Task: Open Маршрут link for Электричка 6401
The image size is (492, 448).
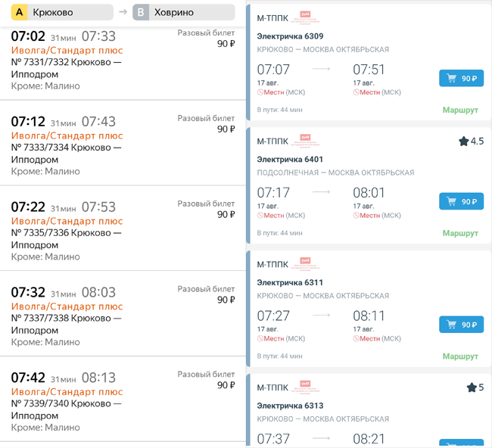Action: click(460, 233)
